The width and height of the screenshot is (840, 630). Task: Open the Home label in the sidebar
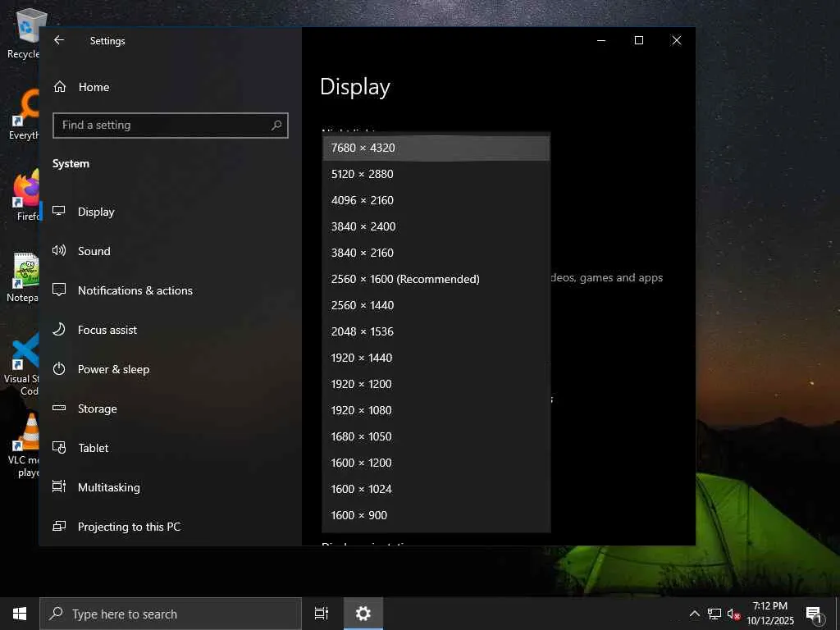[94, 87]
